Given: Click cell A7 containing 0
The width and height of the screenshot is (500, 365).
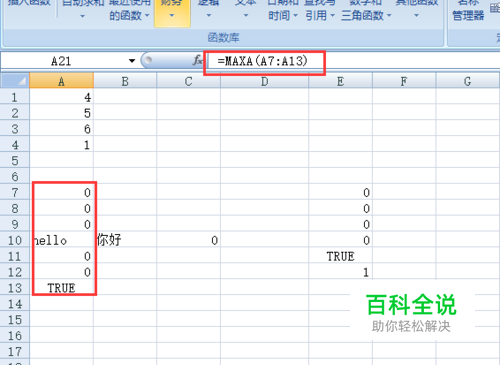Looking at the screenshot, I should coord(61,192).
